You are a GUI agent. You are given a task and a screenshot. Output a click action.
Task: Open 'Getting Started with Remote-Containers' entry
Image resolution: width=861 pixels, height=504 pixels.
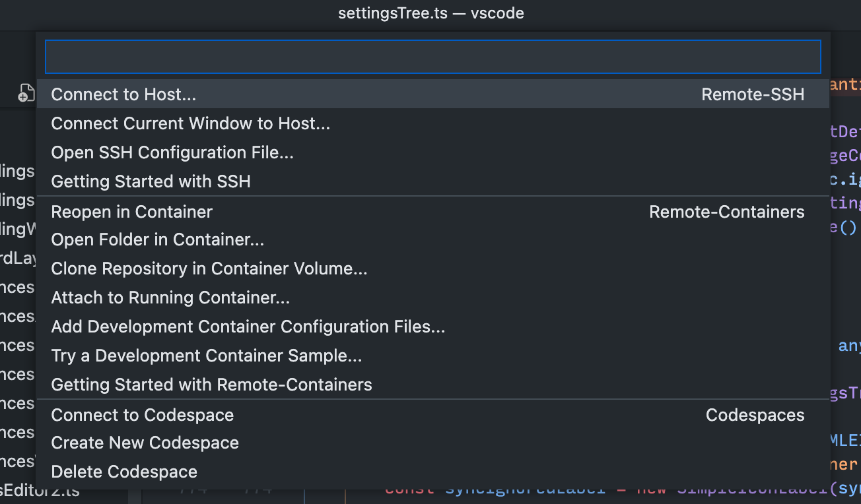tap(212, 385)
